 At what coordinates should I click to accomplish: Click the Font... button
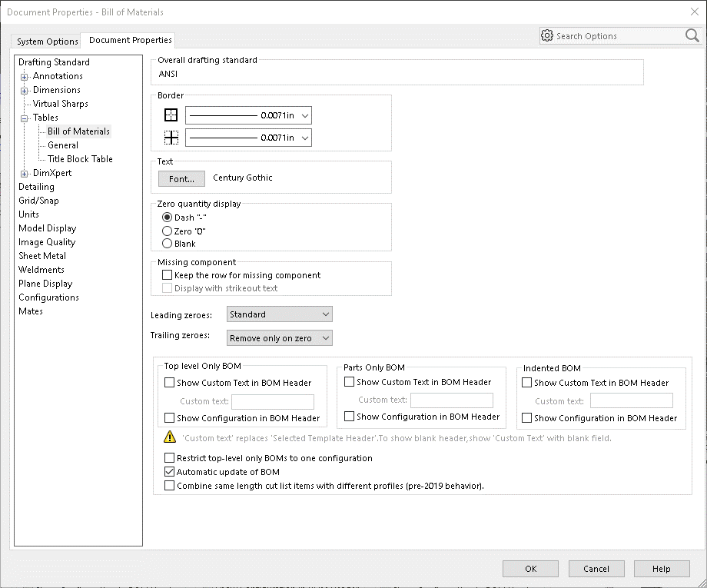(x=181, y=178)
